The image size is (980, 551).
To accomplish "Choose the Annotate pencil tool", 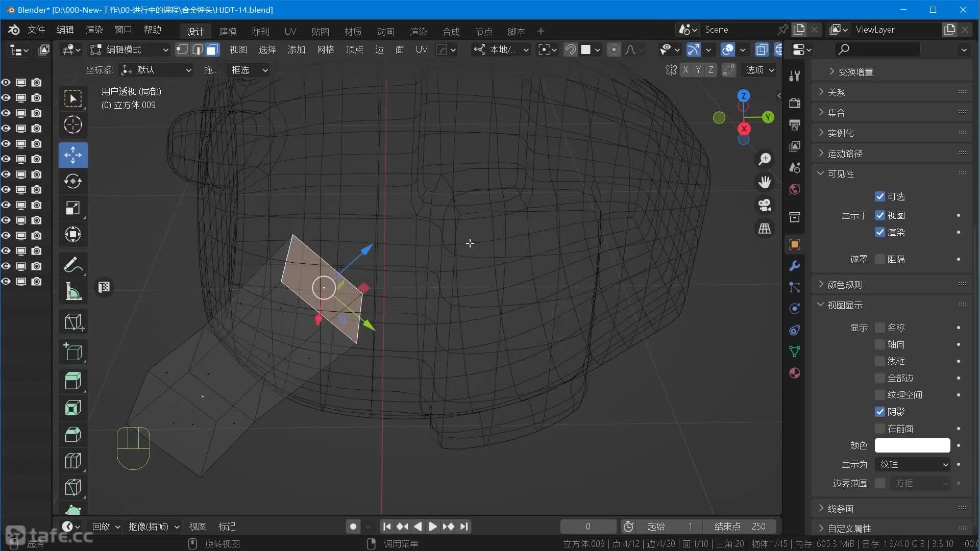I will [x=73, y=265].
